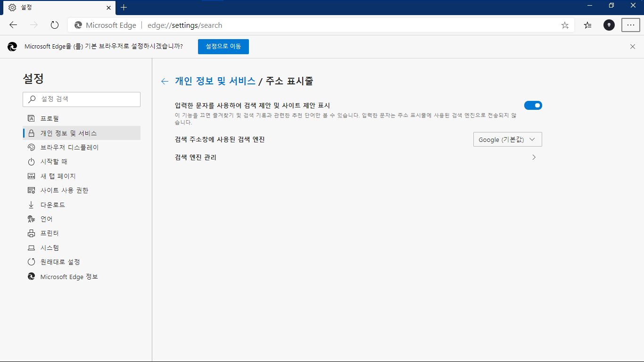Viewport: 644px width, 362px height.
Task: Restore down the Edge window
Action: coord(611,5)
